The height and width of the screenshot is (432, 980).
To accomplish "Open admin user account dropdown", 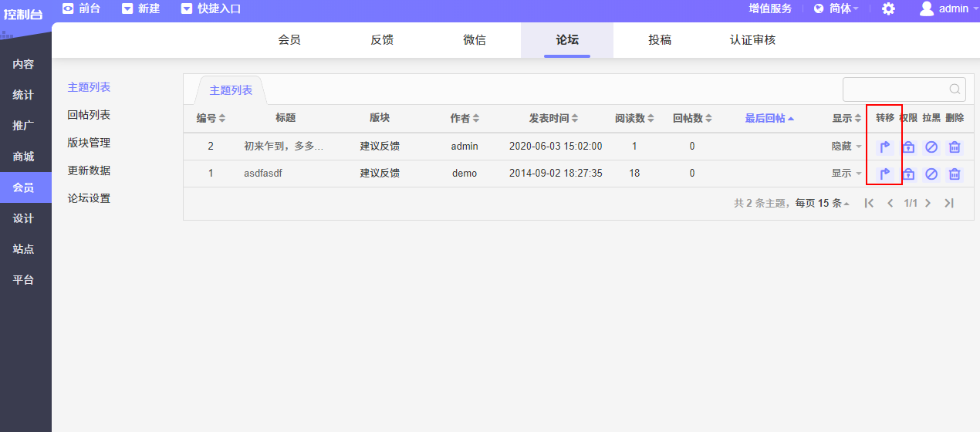I will pyautogui.click(x=945, y=9).
